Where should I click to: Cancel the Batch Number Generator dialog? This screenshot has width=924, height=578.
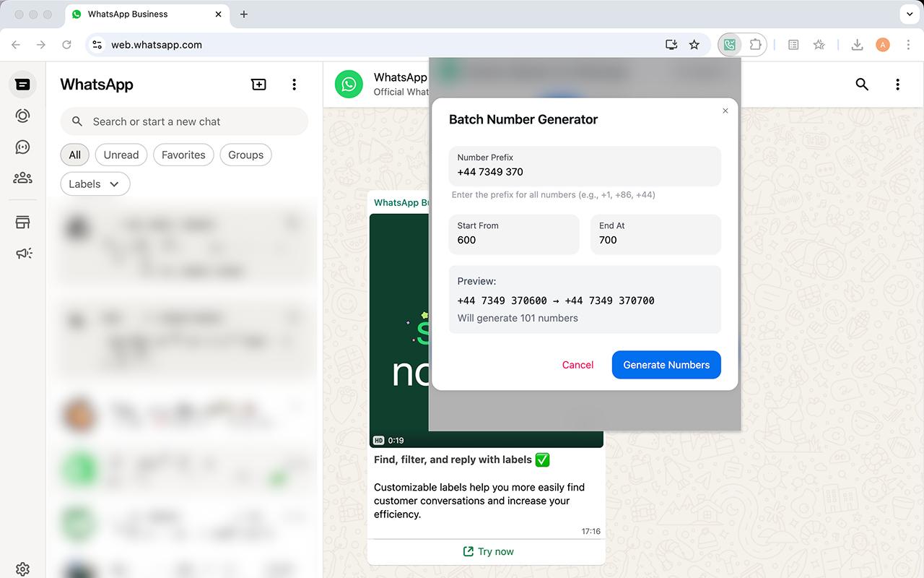coord(577,365)
